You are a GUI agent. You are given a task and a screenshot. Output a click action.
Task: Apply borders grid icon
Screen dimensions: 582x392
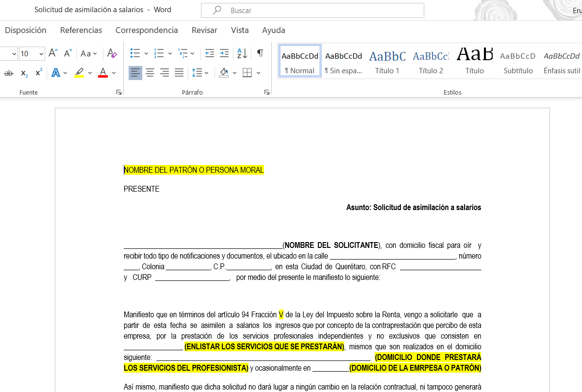(x=247, y=73)
